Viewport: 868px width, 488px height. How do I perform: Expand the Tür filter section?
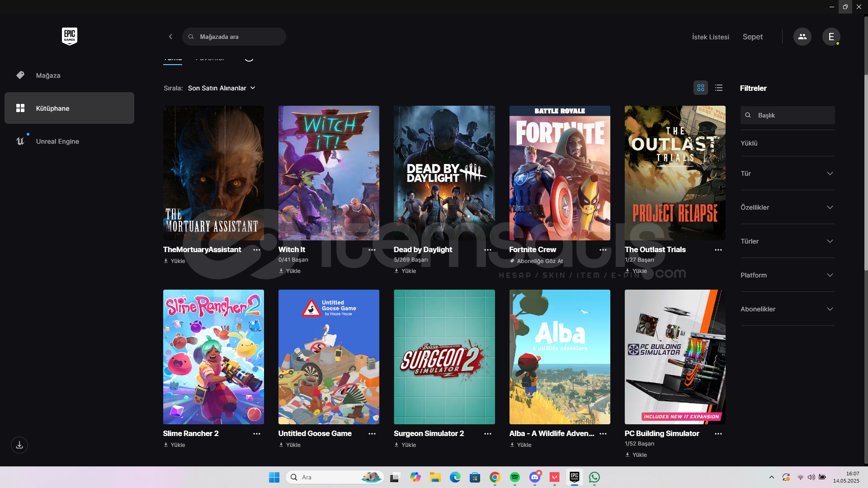tap(787, 174)
